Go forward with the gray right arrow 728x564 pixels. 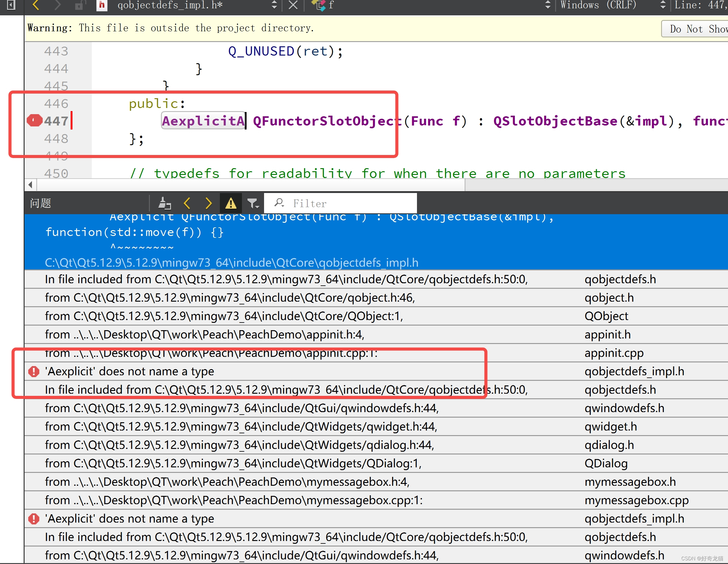click(x=57, y=5)
